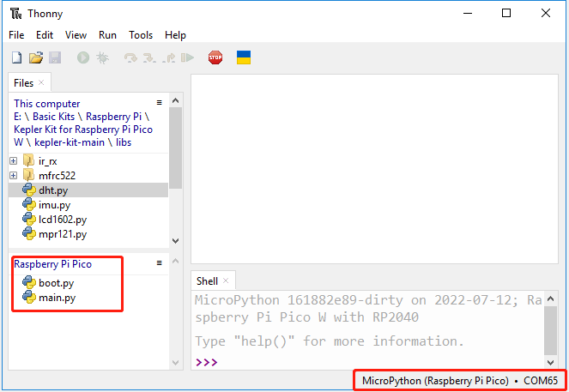Select lcd1602.py in the file list
Screen dimensions: 569x392
pyautogui.click(x=88, y=219)
